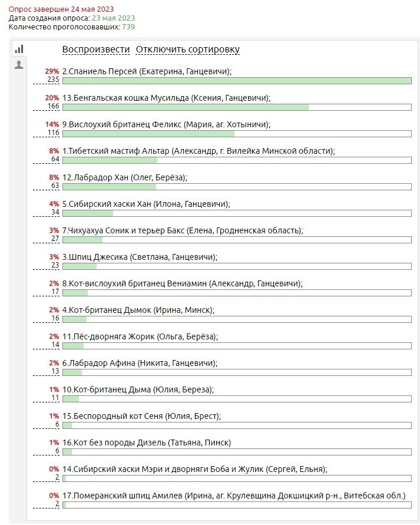
Task: Click "Отключить сортировку" to disable sorting
Action: coord(188,49)
